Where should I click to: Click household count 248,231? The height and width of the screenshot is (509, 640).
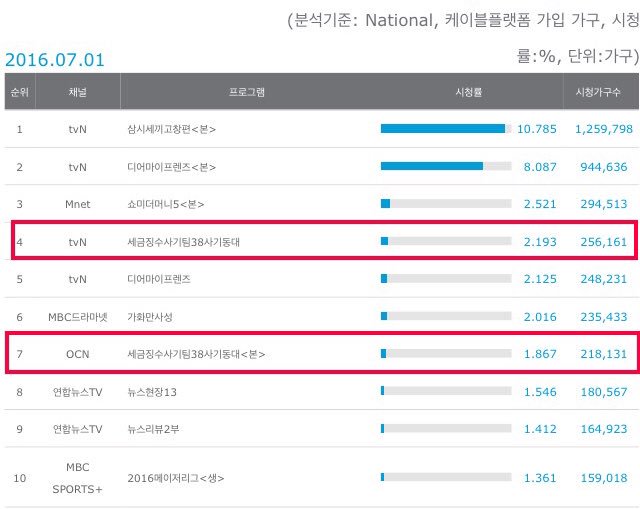[604, 279]
